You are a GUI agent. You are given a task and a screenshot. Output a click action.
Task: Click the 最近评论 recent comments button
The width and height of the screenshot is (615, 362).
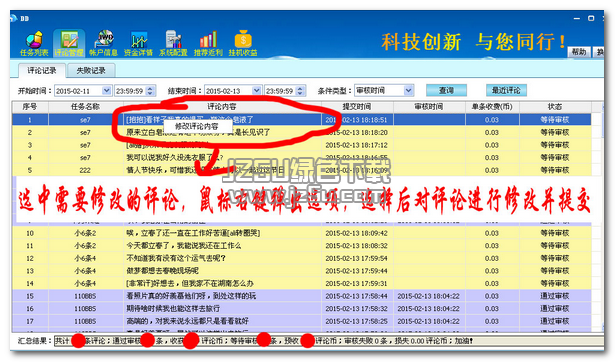(506, 91)
